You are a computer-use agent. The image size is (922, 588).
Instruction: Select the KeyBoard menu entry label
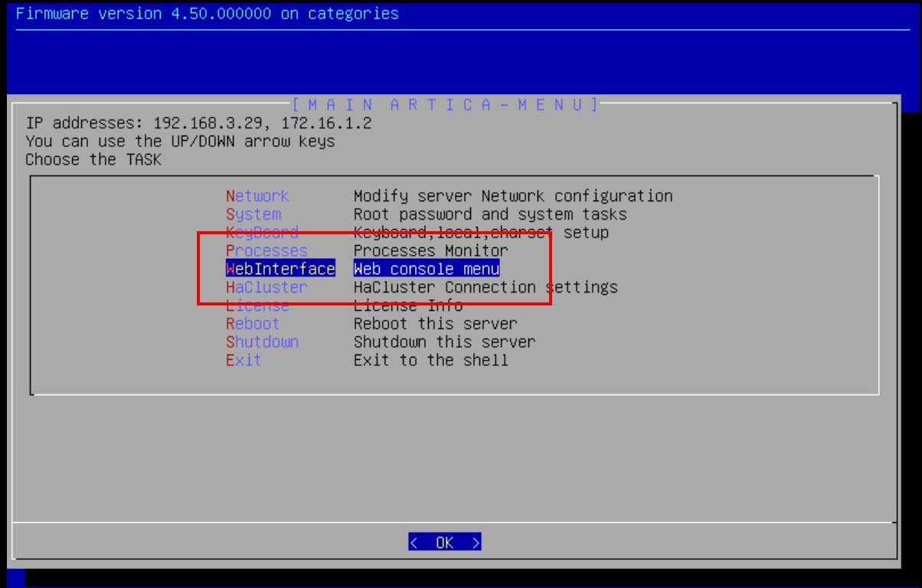click(x=262, y=233)
